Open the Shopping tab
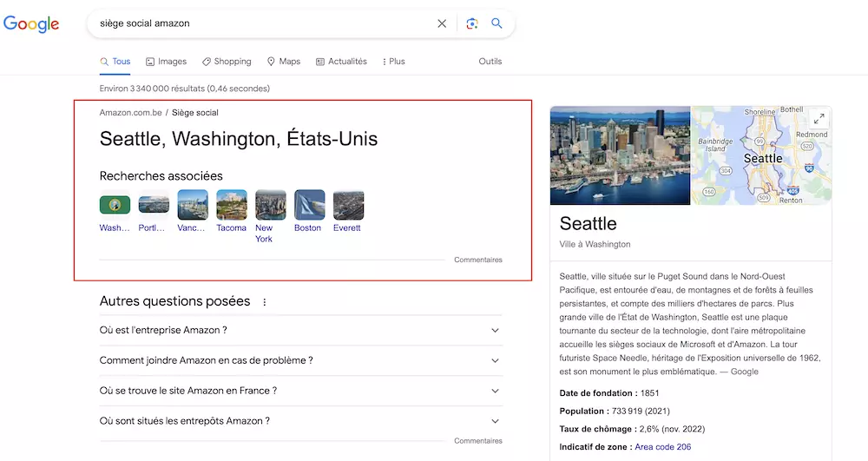Screen dimensions: 868x461 227,62
